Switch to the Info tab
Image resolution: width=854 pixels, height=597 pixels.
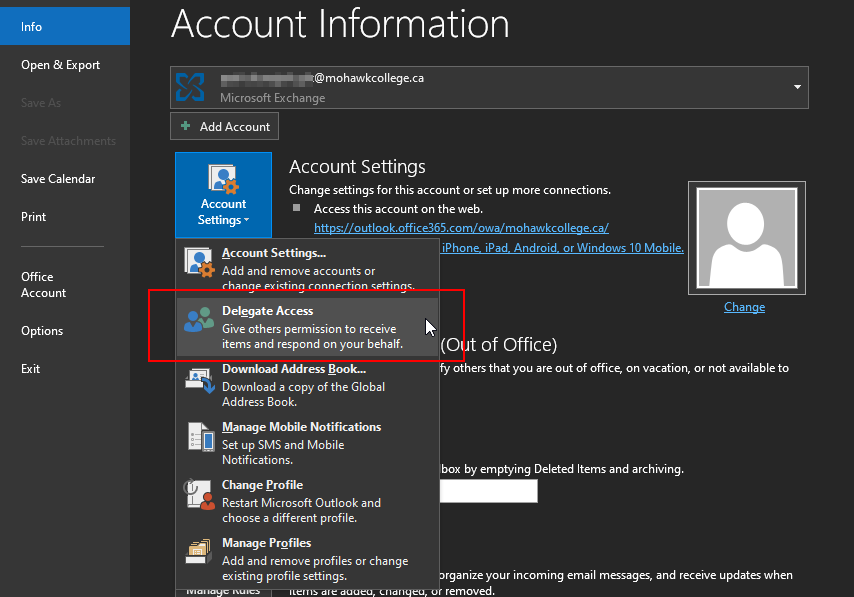point(31,27)
